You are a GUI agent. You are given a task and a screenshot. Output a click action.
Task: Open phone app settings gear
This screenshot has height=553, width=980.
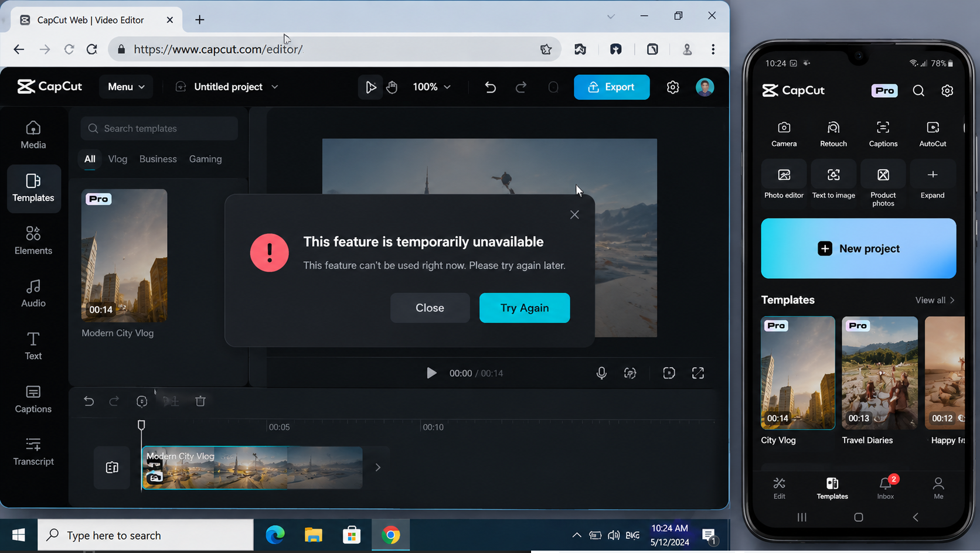pos(947,91)
